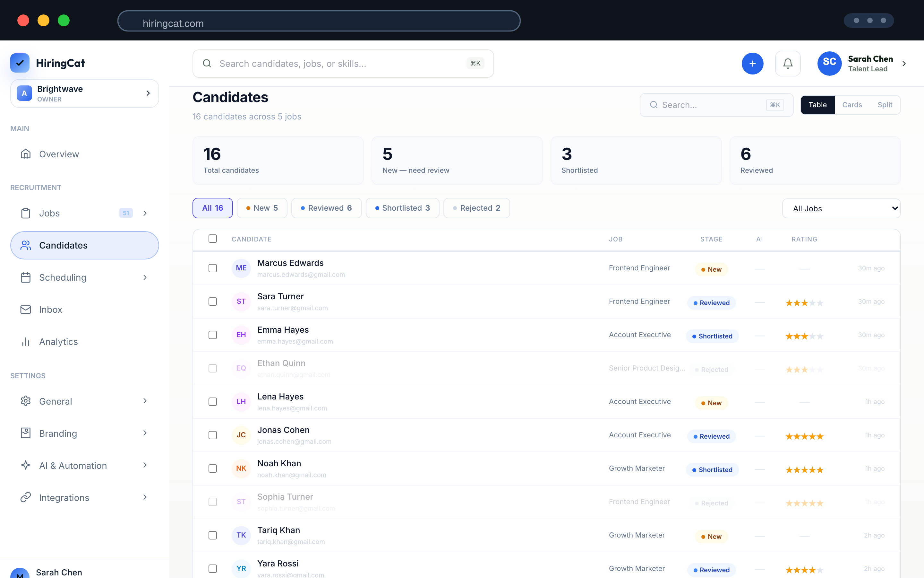Check the Noah Khan row checkbox
924x578 pixels.
coord(213,468)
